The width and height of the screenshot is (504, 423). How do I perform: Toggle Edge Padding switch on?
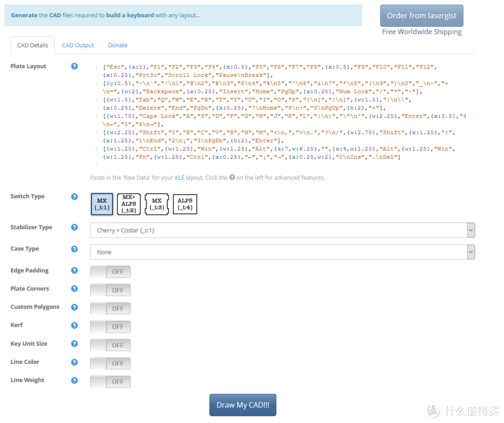click(x=110, y=272)
